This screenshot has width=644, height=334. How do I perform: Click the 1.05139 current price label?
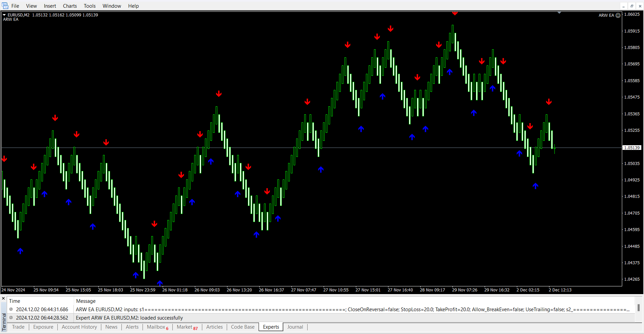(632, 148)
